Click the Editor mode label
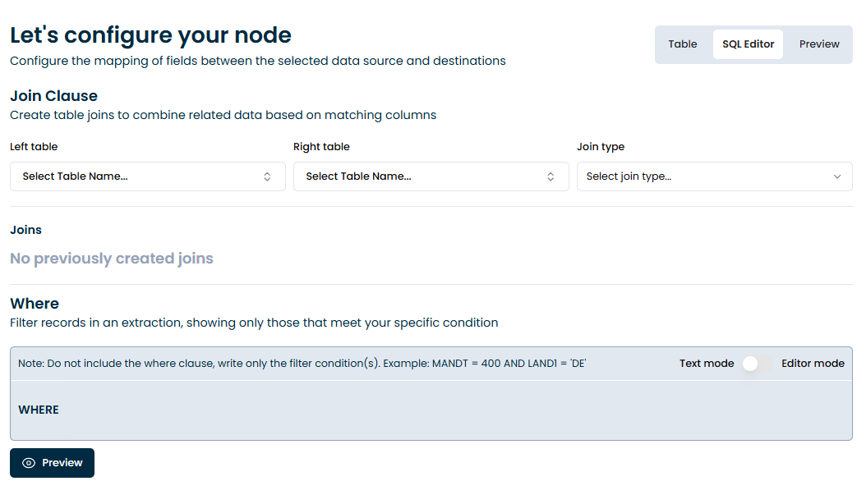 (x=813, y=364)
